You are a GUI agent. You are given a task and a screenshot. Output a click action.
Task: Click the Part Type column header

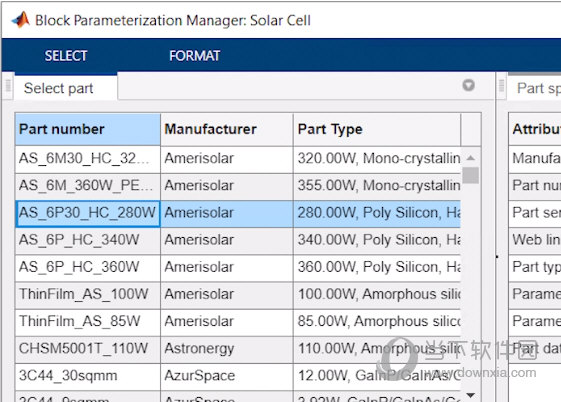(377, 129)
